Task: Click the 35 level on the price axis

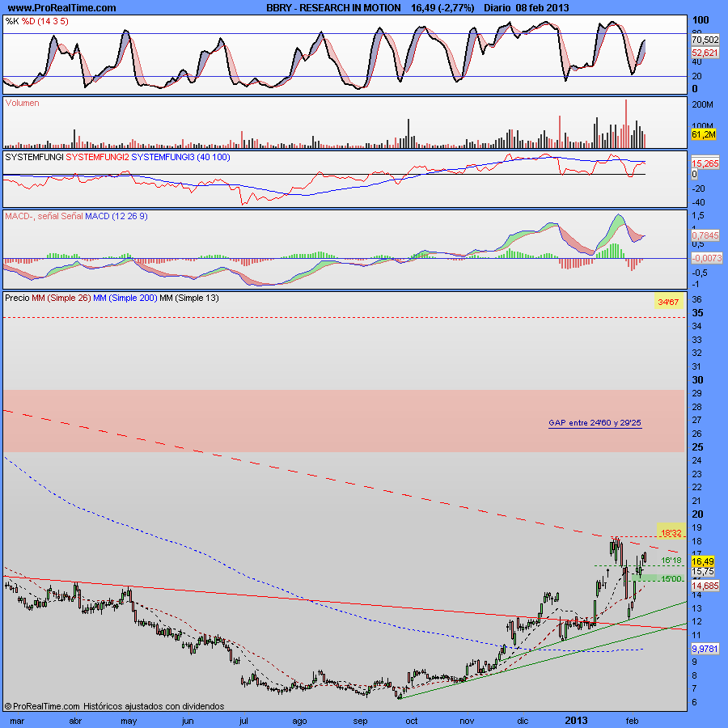Action: [x=697, y=313]
